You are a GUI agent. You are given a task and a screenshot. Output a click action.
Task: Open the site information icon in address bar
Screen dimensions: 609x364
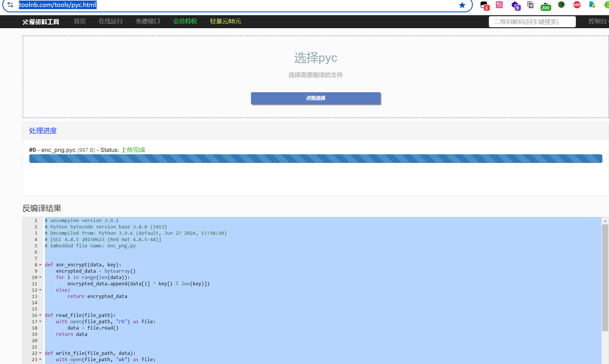(10, 5)
